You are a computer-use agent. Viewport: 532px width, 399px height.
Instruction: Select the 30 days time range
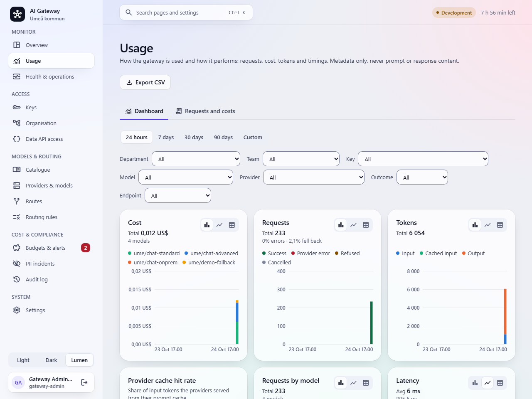[x=194, y=137]
